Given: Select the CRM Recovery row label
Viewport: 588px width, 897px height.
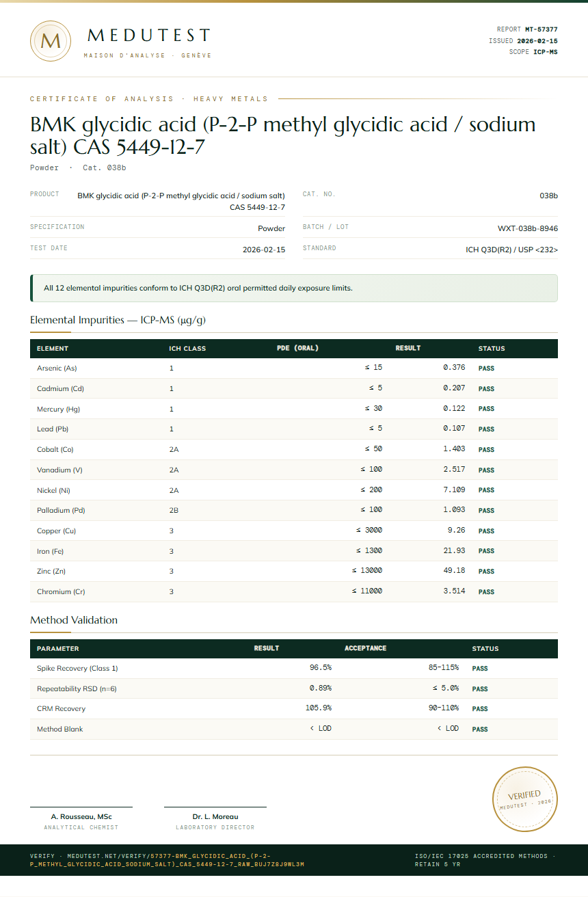Looking at the screenshot, I should point(61,709).
